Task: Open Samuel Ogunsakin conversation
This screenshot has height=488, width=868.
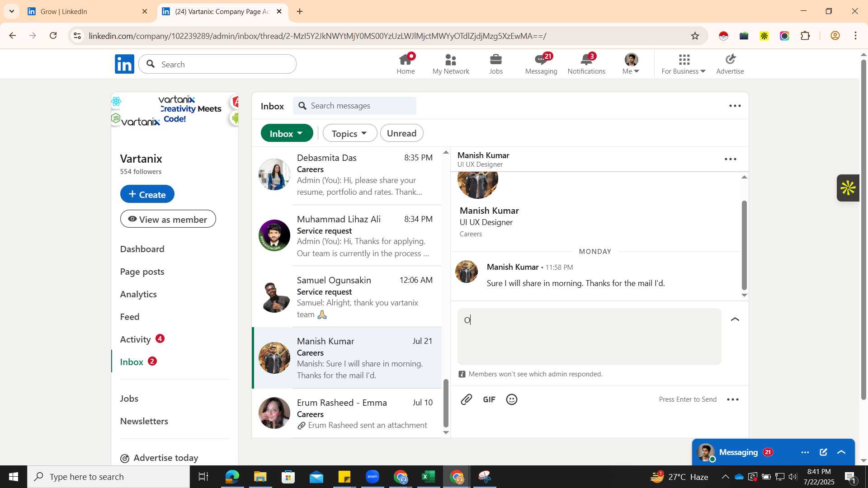Action: click(x=347, y=297)
